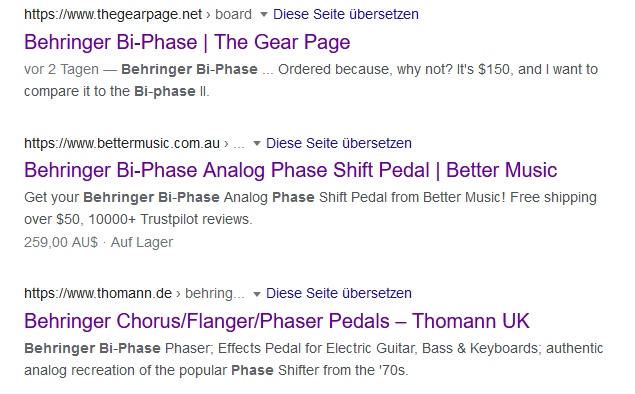Image resolution: width=635 pixels, height=394 pixels.
Task: Click 'Diese Seite übersetzen' for Better Music result
Action: [339, 143]
